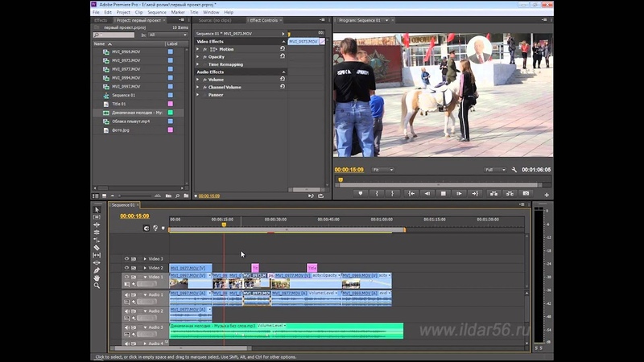Select MVI_0977.MOV in the project panel
644x362 pixels.
tap(126, 69)
